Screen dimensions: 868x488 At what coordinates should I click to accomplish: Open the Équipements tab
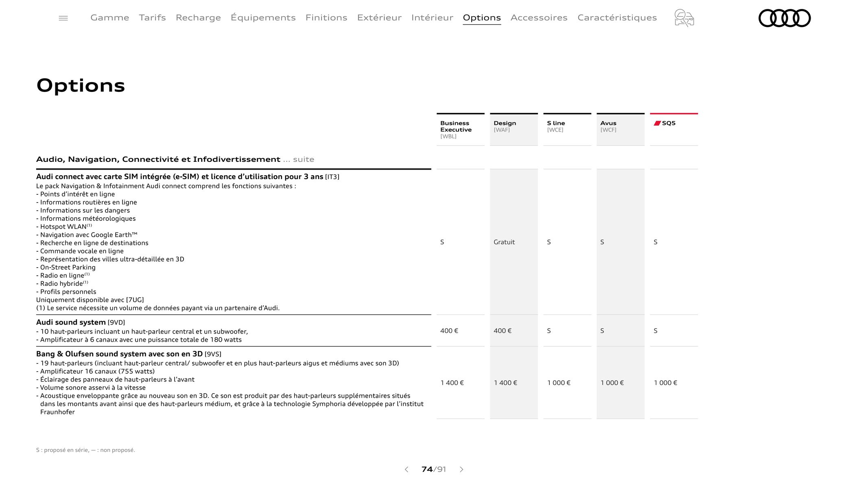coord(263,17)
